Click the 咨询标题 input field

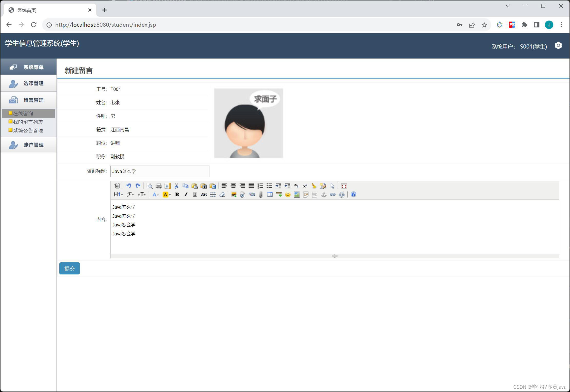(x=160, y=171)
